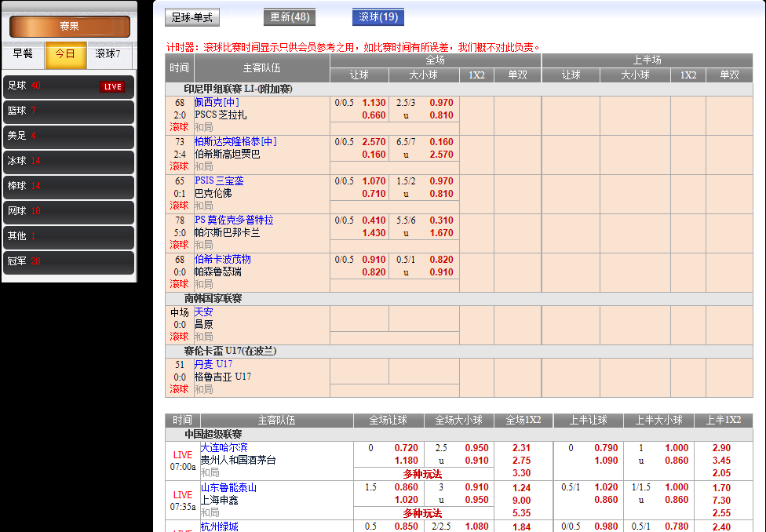Image resolution: width=766 pixels, height=532 pixels.
Task: Open team link 天安
Action: pyautogui.click(x=204, y=312)
